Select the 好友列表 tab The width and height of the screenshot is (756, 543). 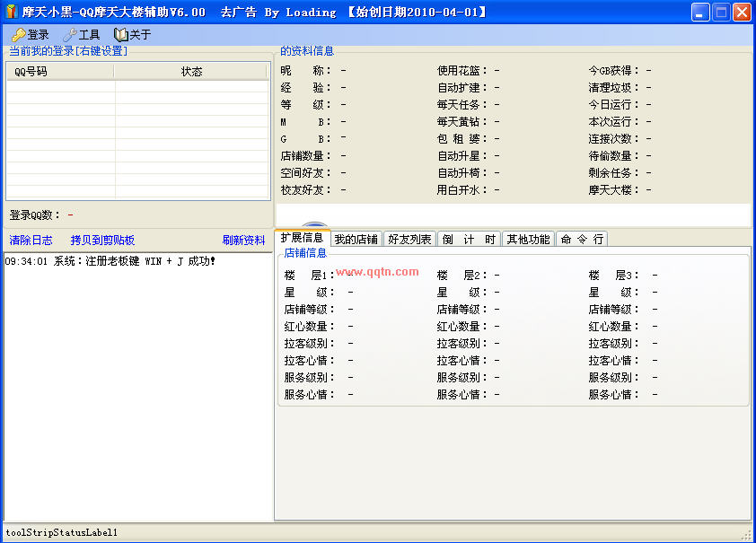tap(409, 239)
